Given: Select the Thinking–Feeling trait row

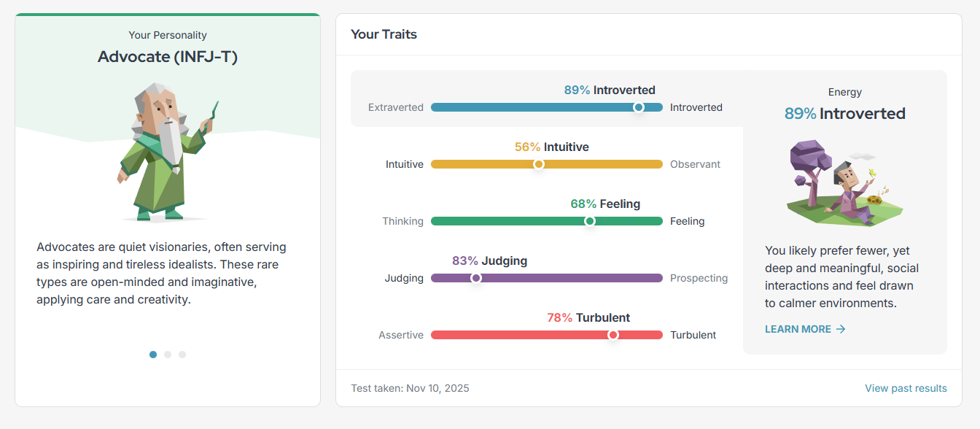Looking at the screenshot, I should click(546, 213).
